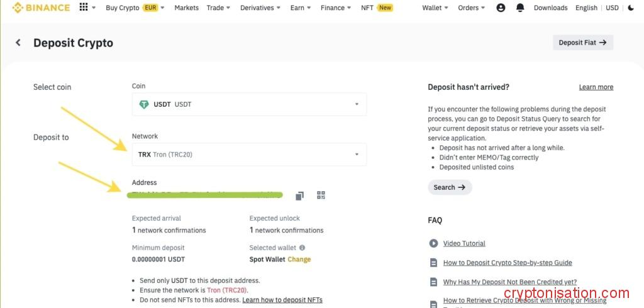Click the Binance logo
The width and height of the screenshot is (644, 308).
(x=41, y=8)
